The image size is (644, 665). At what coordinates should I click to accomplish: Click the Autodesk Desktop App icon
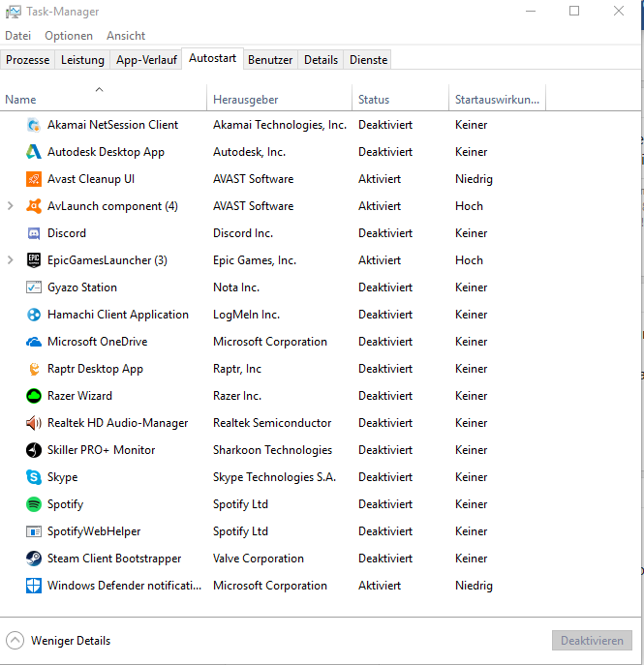click(x=34, y=152)
